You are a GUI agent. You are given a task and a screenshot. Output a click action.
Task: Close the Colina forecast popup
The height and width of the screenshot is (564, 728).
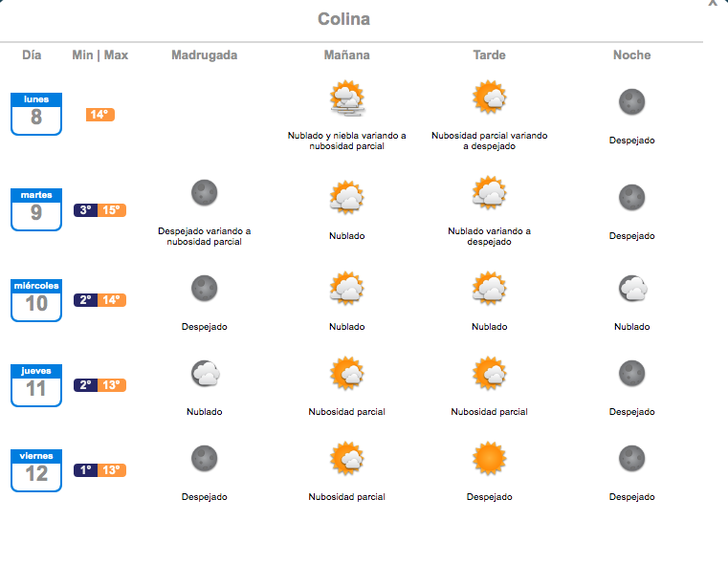click(x=713, y=3)
